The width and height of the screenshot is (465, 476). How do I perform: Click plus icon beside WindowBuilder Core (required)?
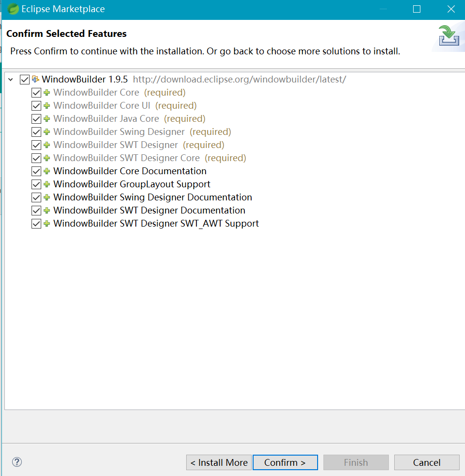[47, 93]
